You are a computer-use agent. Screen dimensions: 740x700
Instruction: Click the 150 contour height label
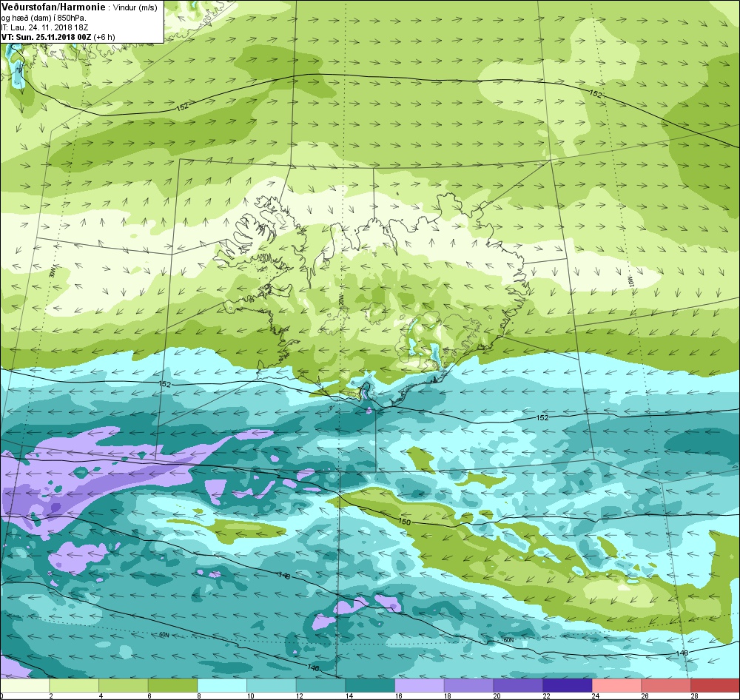click(x=405, y=522)
